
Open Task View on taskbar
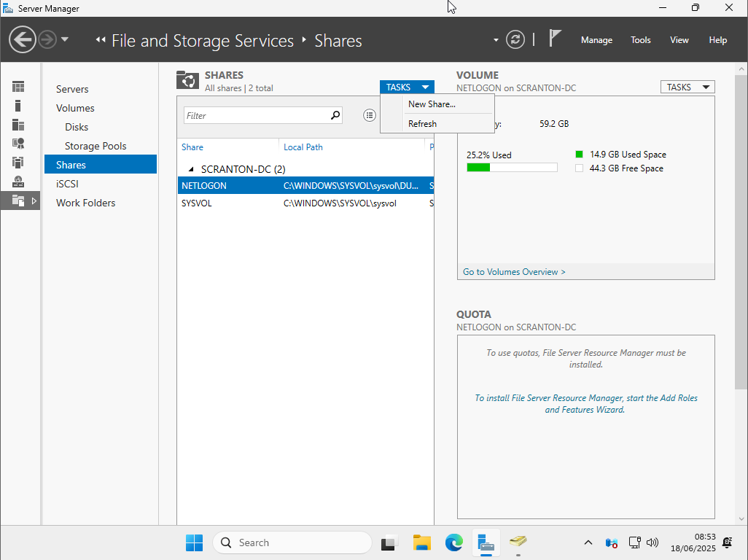click(390, 542)
